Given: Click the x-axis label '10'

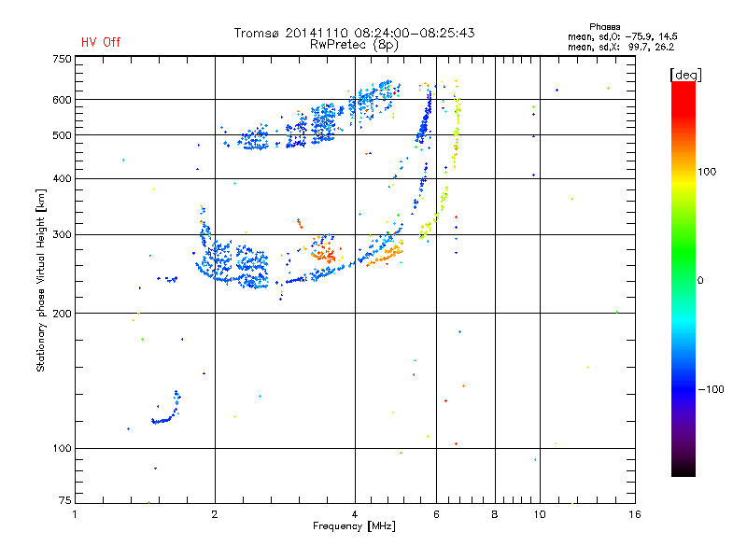Looking at the screenshot, I should [540, 514].
